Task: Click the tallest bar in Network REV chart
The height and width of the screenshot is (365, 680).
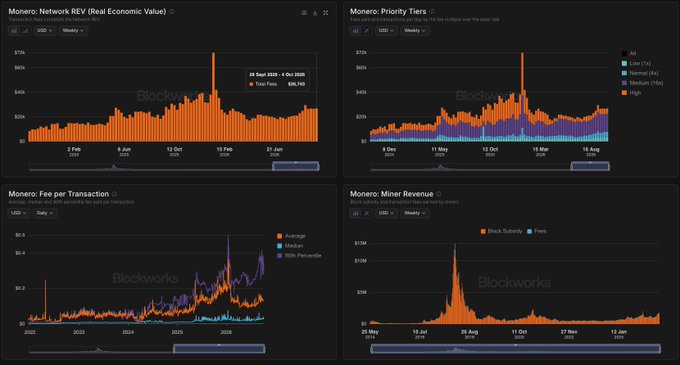Action: pyautogui.click(x=213, y=97)
